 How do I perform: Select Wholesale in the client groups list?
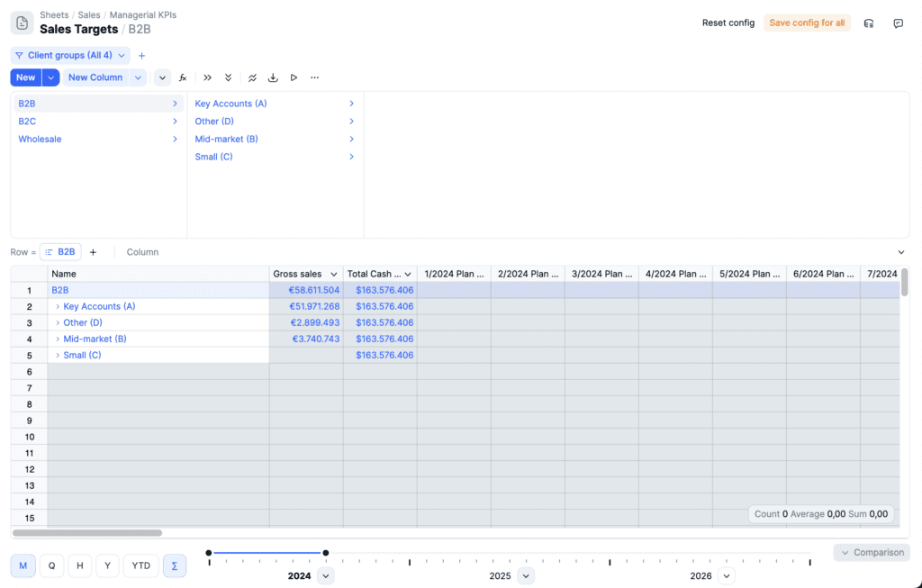(41, 139)
